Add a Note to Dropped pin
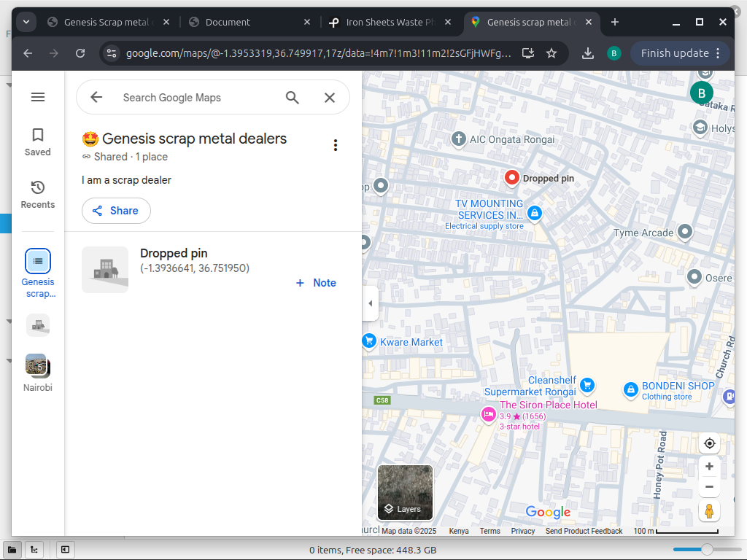The width and height of the screenshot is (747, 560). tap(316, 283)
